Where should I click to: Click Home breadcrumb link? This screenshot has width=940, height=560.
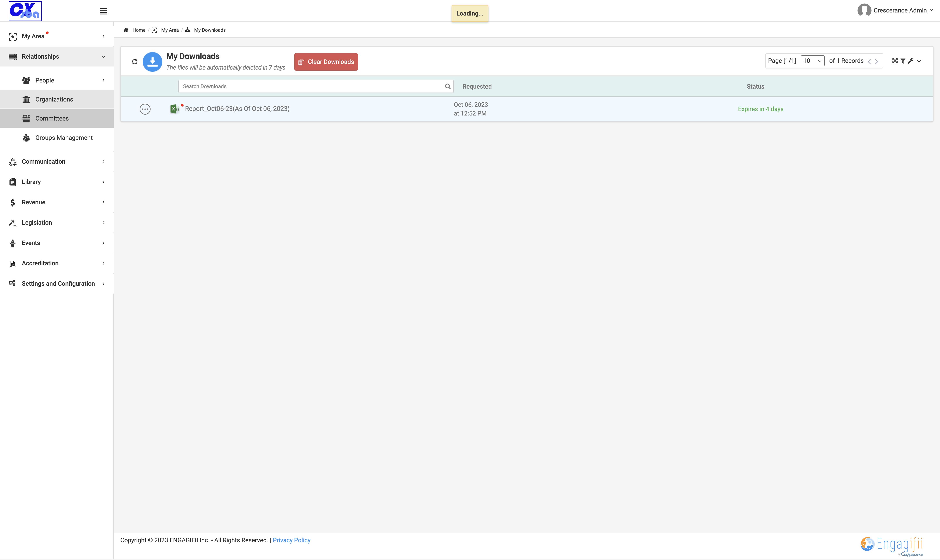139,30
